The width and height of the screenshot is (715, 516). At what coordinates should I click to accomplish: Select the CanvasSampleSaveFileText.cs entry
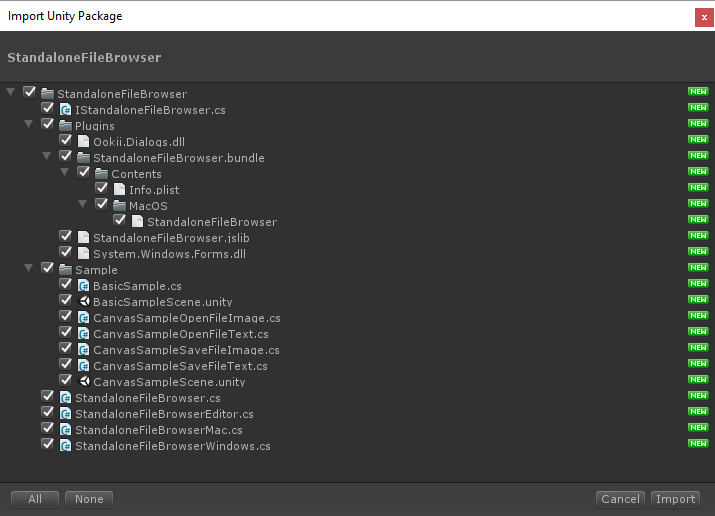tap(180, 366)
